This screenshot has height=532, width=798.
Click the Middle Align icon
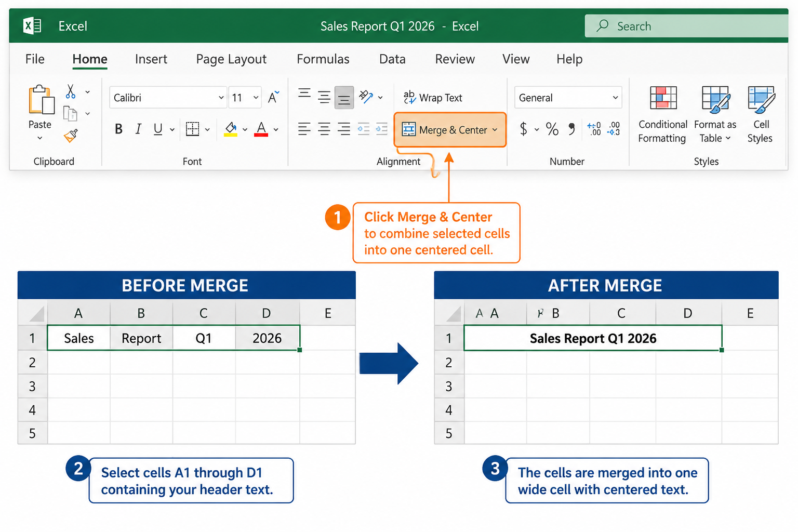click(324, 97)
